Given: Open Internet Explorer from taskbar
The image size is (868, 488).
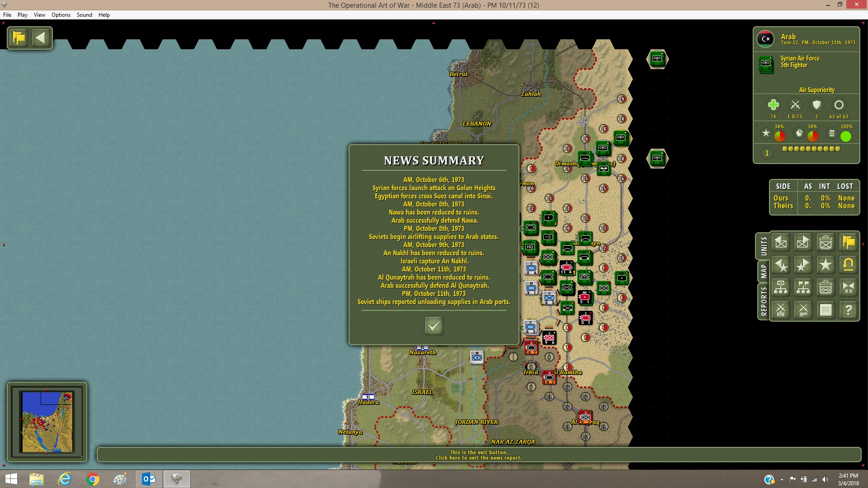Looking at the screenshot, I should pos(65,479).
